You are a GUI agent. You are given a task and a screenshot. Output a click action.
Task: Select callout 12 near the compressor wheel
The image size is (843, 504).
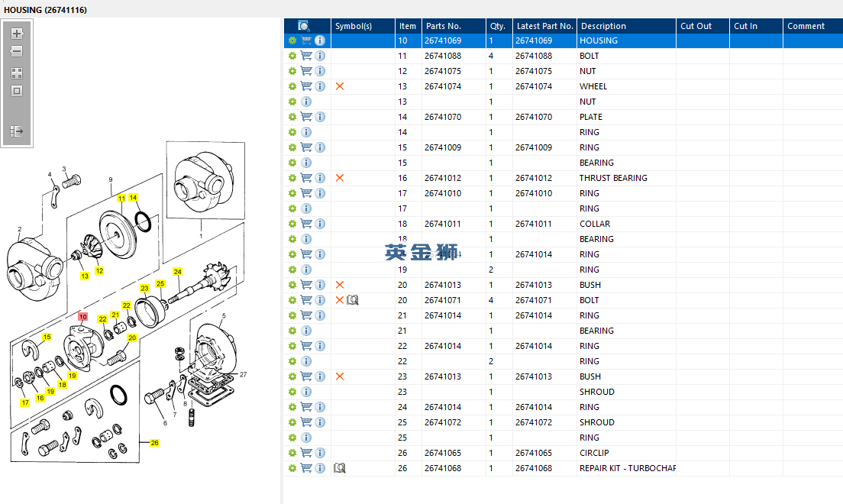(x=99, y=270)
